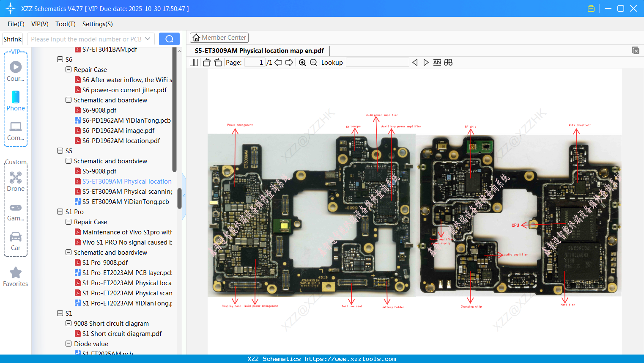Click the house icon in Member Center
The image size is (644, 363).
pyautogui.click(x=196, y=38)
